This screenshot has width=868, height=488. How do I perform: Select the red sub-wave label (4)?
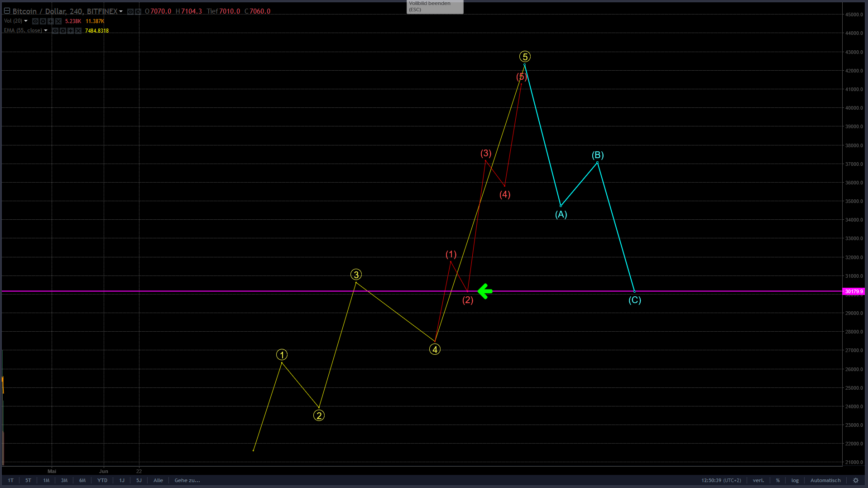505,194
